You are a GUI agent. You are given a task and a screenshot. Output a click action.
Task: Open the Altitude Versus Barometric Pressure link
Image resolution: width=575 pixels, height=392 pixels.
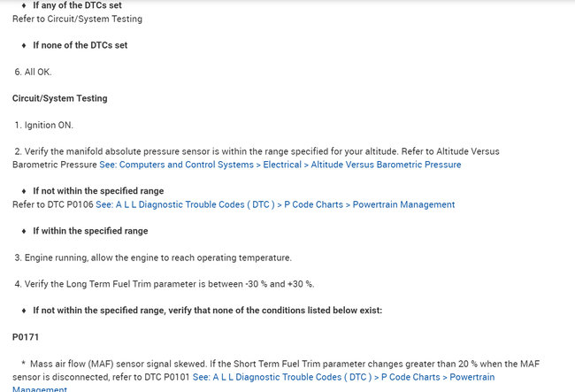(280, 165)
